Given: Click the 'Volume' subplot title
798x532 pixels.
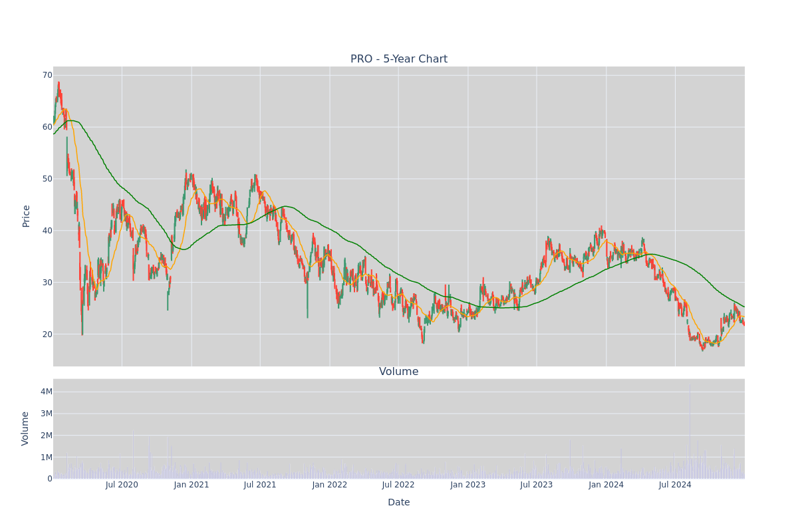Looking at the screenshot, I should coord(399,372).
